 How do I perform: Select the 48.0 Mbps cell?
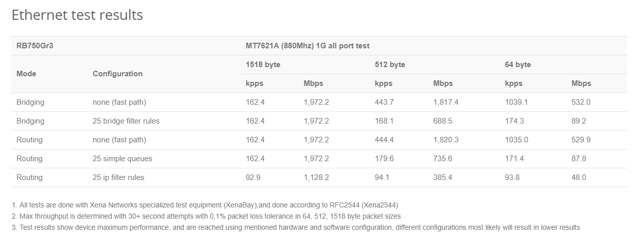tap(579, 177)
